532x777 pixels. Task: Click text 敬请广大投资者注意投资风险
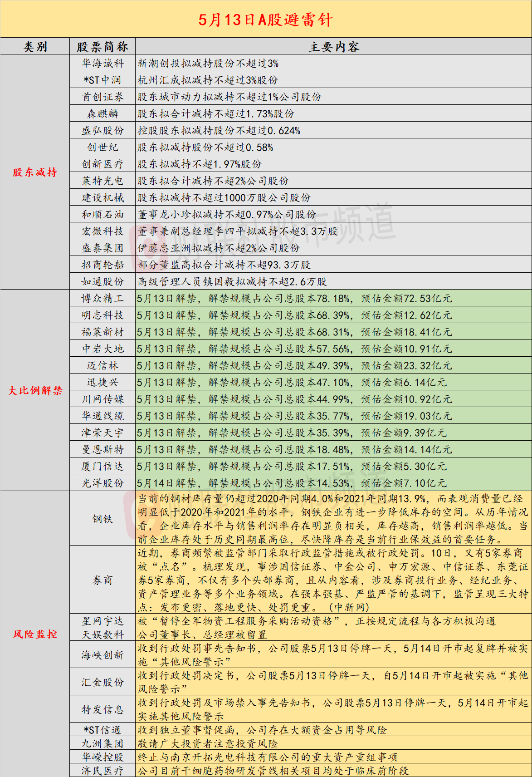pos(208,743)
